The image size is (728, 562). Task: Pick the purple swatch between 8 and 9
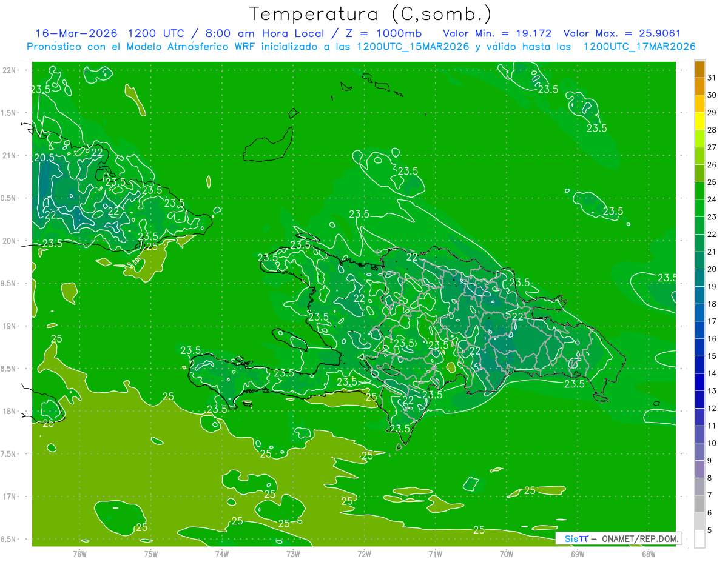click(699, 469)
